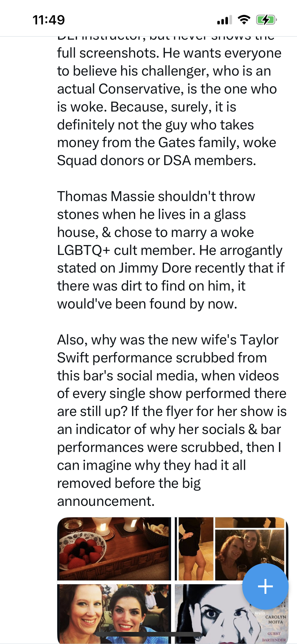Open the strawberries bowl photo

(114, 549)
